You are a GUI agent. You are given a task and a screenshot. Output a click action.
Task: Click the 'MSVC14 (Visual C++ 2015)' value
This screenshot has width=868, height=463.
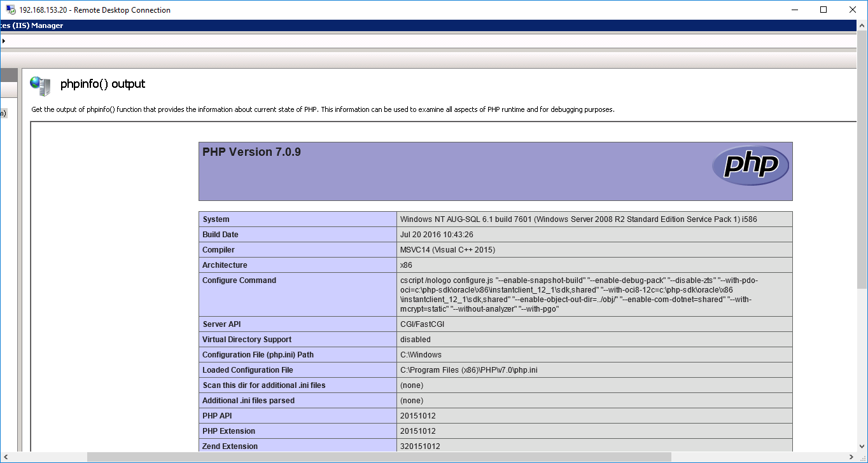click(447, 250)
